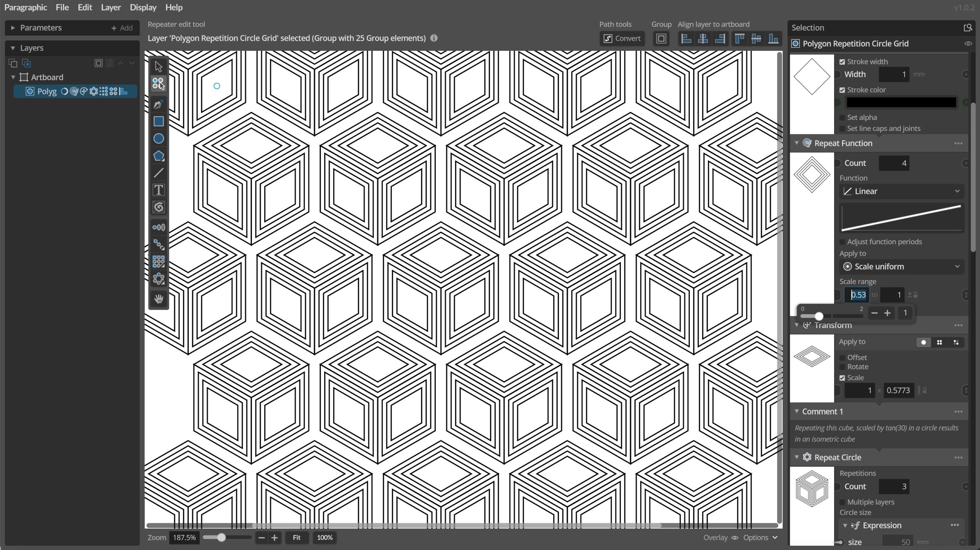Expand the Parameters panel
The height and width of the screenshot is (550, 980).
[x=13, y=28]
